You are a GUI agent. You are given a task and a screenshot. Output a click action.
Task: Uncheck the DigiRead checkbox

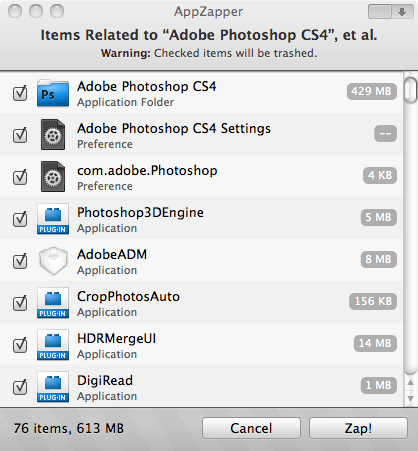tap(20, 387)
